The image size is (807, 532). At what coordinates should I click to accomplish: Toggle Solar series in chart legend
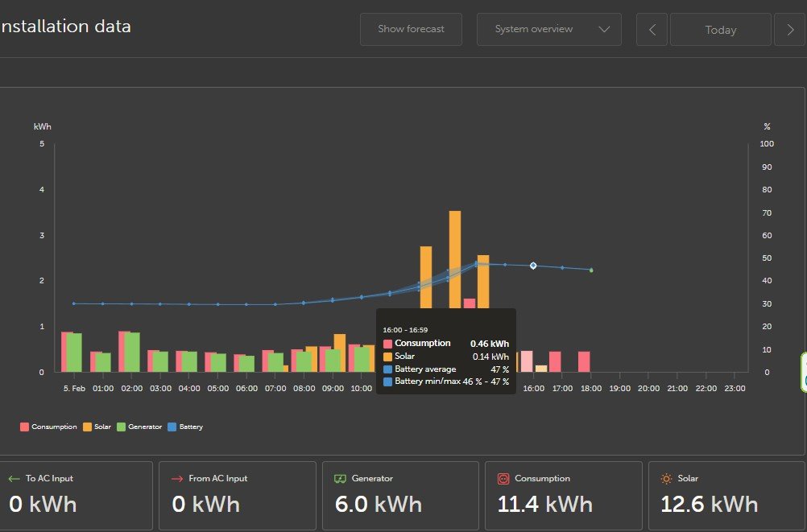click(97, 427)
